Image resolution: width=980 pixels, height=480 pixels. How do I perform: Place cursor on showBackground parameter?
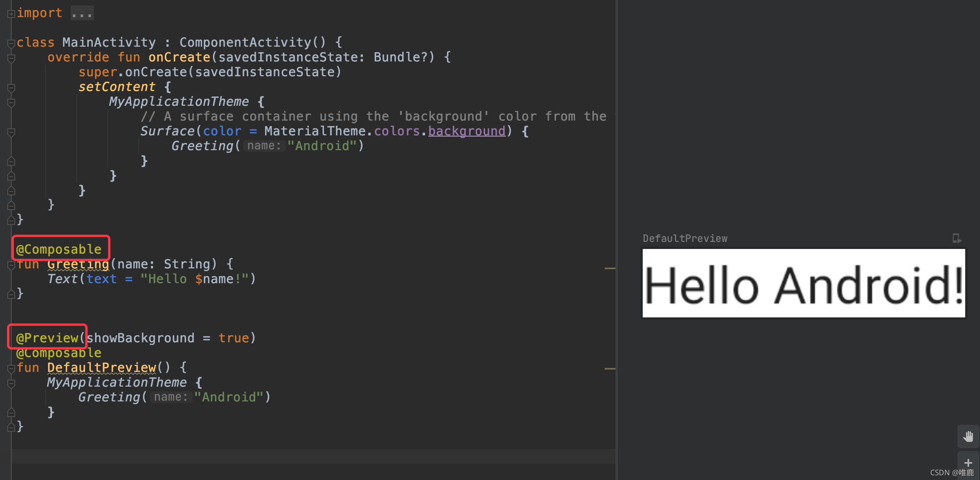pyautogui.click(x=140, y=338)
